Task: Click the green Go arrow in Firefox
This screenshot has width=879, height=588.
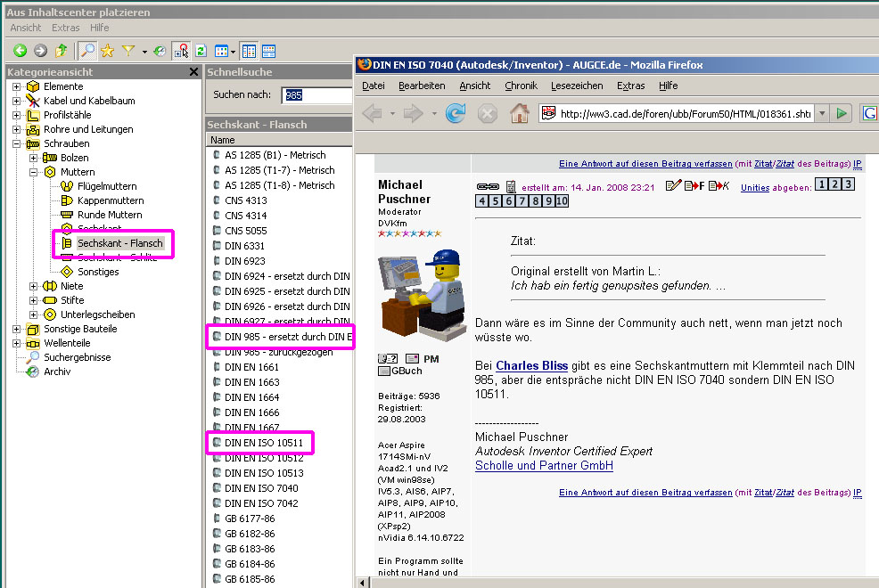Action: (842, 114)
